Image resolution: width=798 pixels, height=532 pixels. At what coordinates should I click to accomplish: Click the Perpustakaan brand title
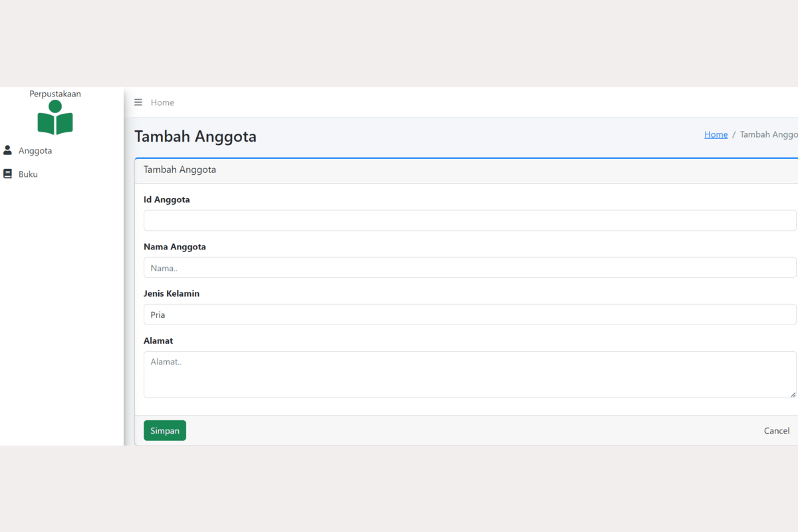[55, 94]
